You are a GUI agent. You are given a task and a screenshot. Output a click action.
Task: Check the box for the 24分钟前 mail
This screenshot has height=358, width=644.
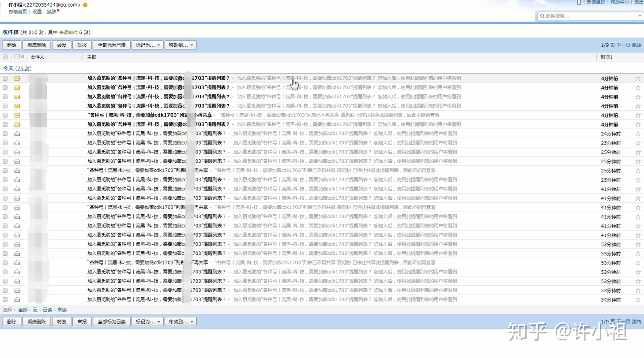click(x=5, y=134)
